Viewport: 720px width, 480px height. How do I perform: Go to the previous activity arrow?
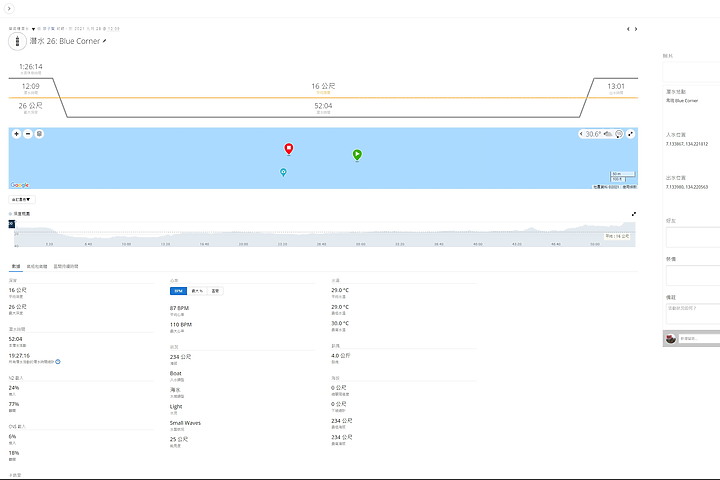[x=628, y=29]
